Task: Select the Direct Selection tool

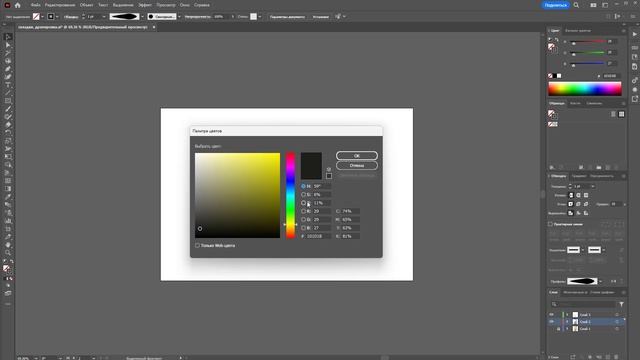Action: (8, 45)
